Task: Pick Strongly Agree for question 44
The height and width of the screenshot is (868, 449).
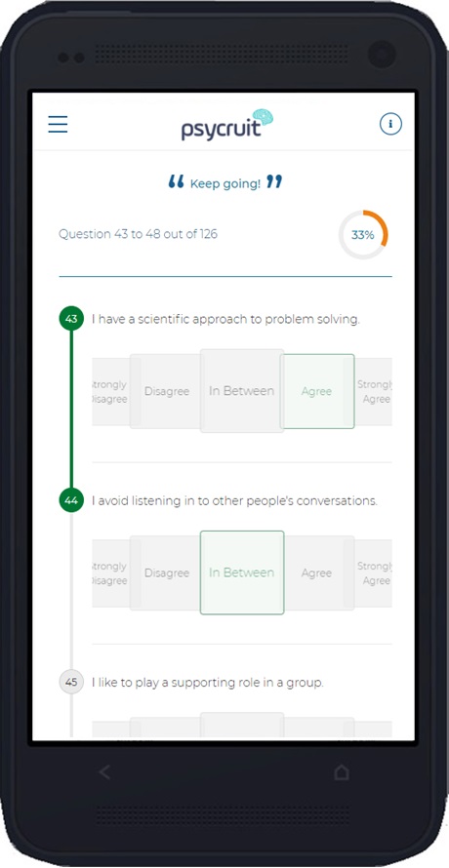Action: pyautogui.click(x=374, y=572)
